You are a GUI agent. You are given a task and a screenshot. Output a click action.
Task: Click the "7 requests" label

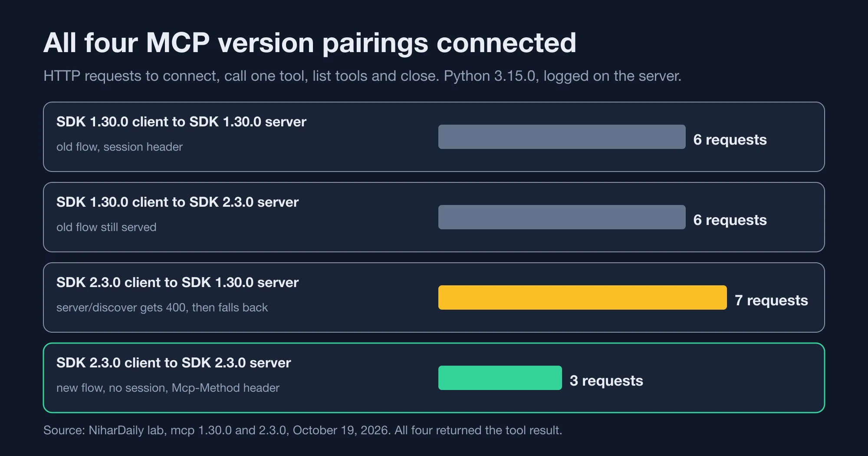click(771, 300)
